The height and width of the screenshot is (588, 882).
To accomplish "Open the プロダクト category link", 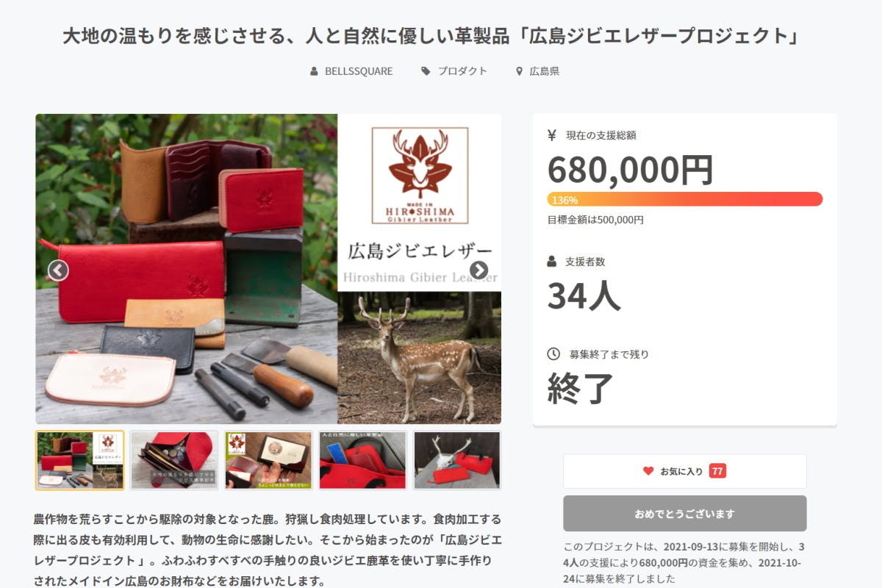I will pos(462,71).
